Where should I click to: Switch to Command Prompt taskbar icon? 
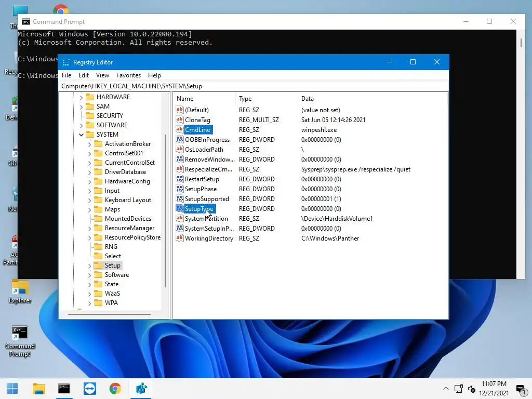[x=64, y=389]
